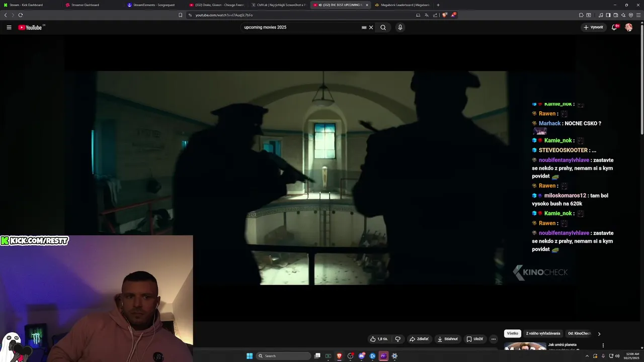Open the browser extensions puzzle icon
644x362 pixels.
[x=581, y=15]
